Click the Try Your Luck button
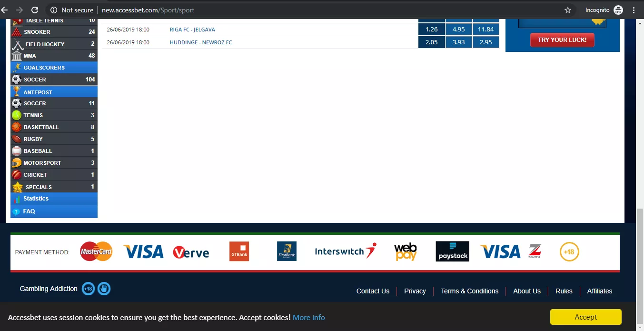Viewport: 644px width, 331px height. [x=562, y=40]
